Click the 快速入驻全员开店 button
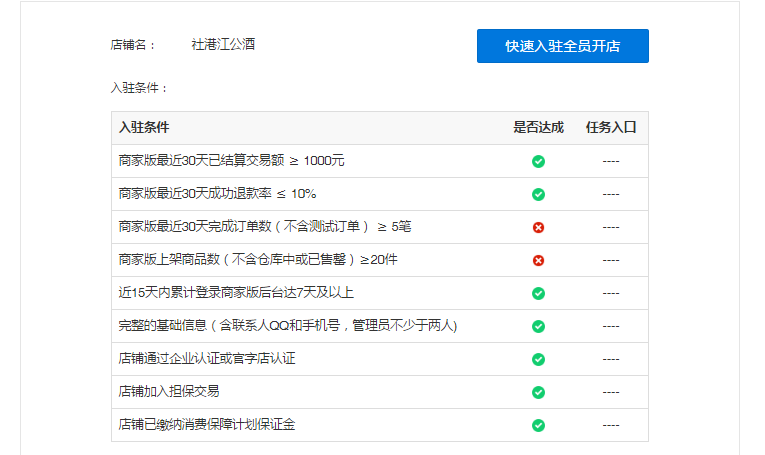Screen dimensions: 765x455 click(x=562, y=46)
